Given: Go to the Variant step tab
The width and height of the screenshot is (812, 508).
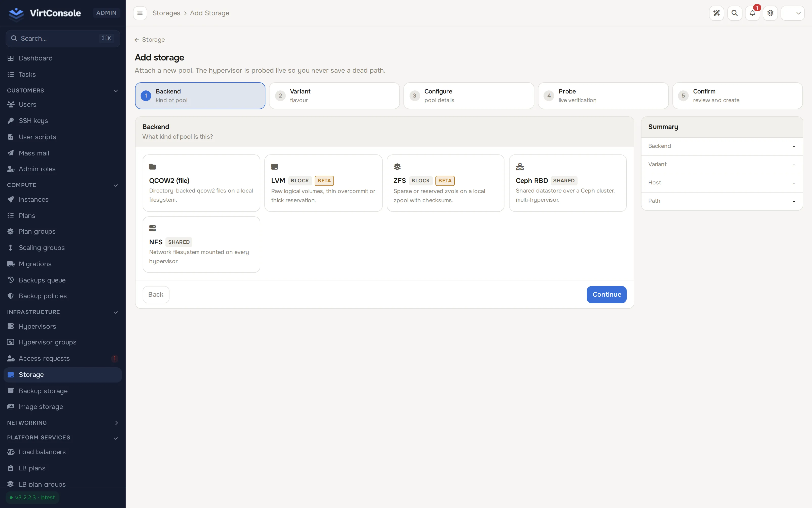Looking at the screenshot, I should (334, 96).
